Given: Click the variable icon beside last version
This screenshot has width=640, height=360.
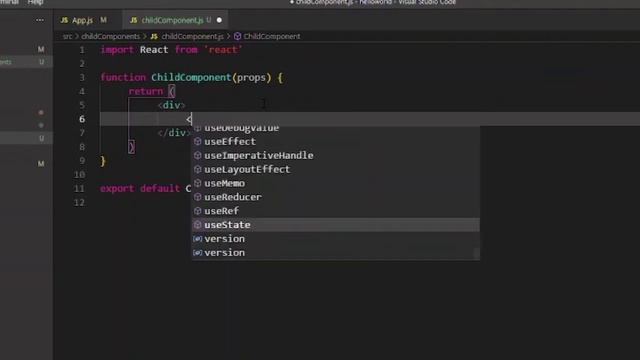Looking at the screenshot, I should click(x=198, y=253).
